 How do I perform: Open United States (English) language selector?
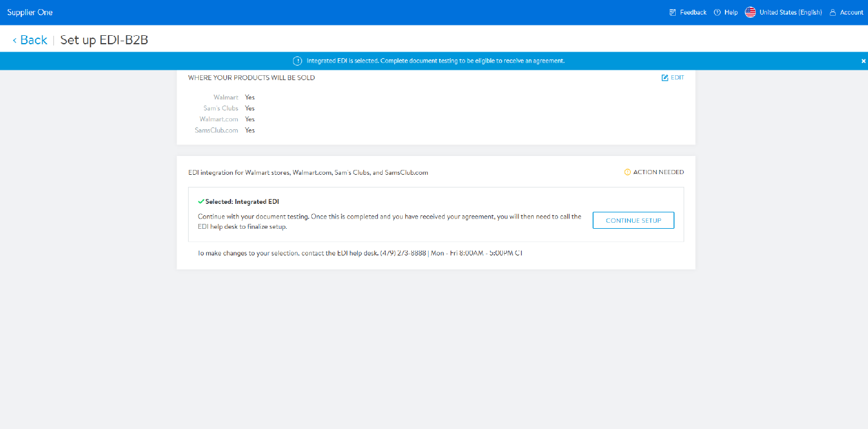(790, 12)
